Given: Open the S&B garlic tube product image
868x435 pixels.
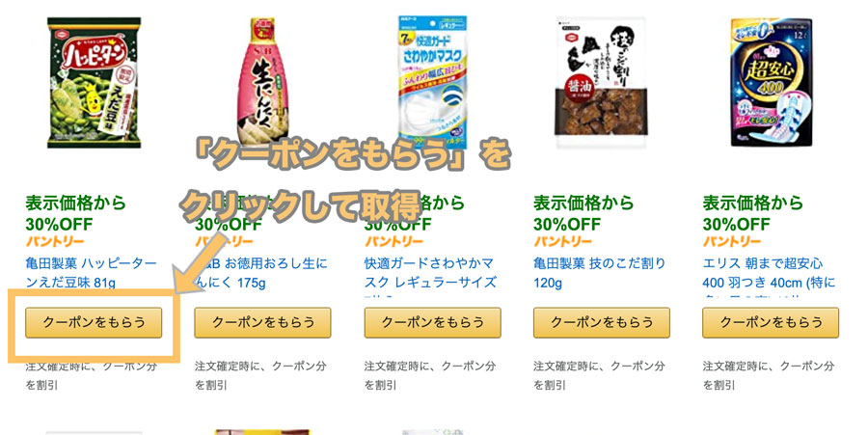Looking at the screenshot, I should tap(262, 81).
